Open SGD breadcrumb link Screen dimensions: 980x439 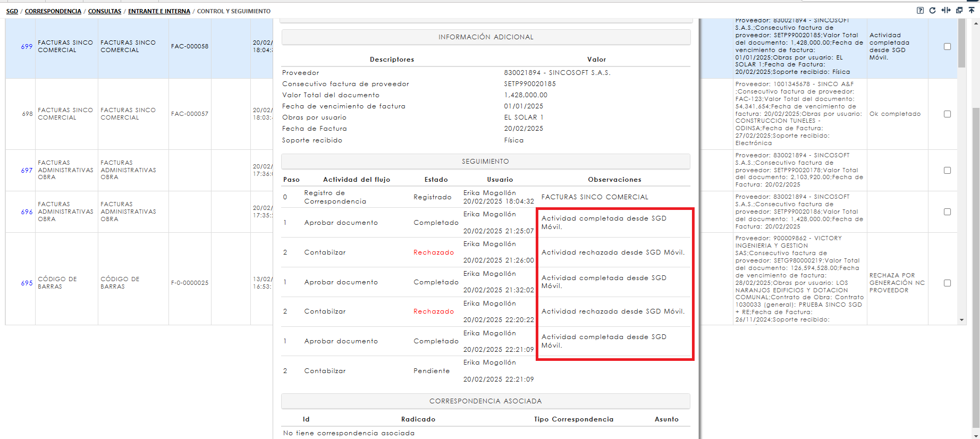click(12, 11)
